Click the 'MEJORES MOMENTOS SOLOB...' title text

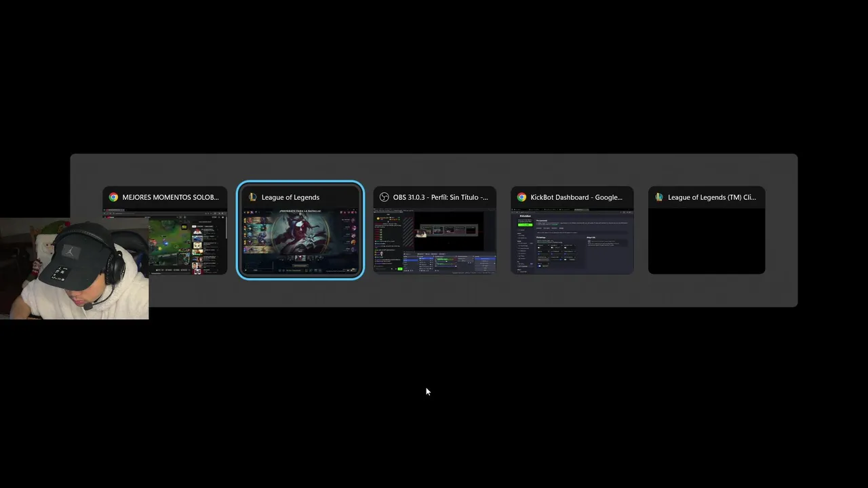pos(170,197)
